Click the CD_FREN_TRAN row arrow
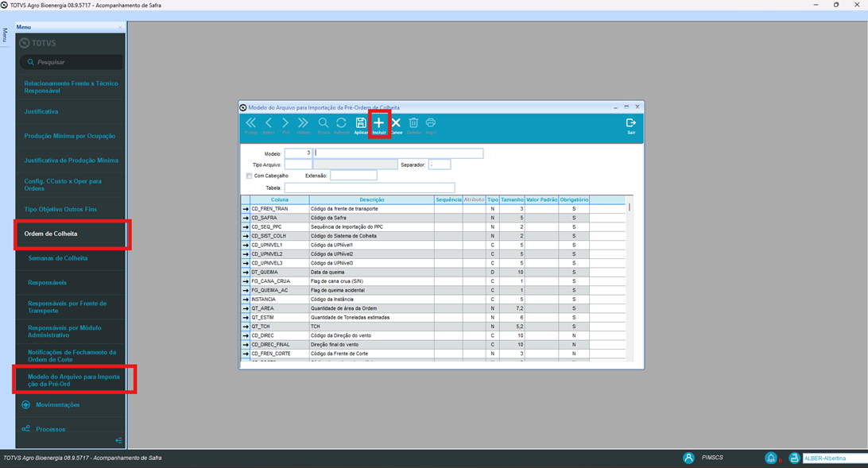 (246, 209)
